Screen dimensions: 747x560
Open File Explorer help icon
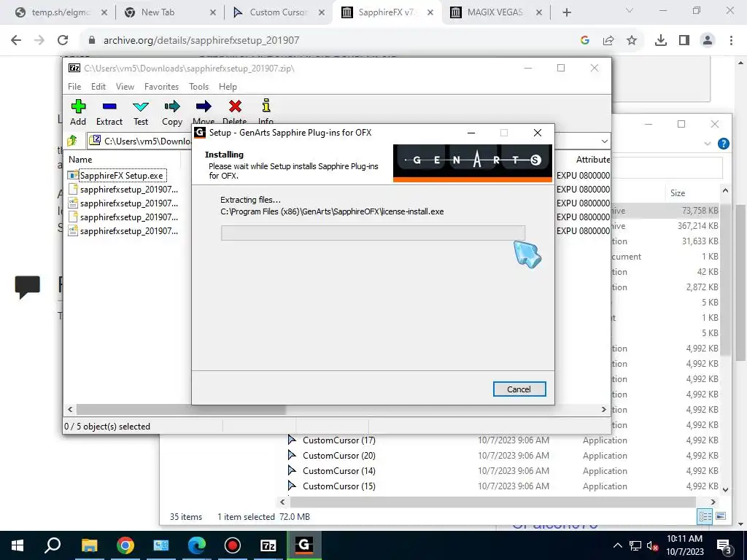coord(723,144)
